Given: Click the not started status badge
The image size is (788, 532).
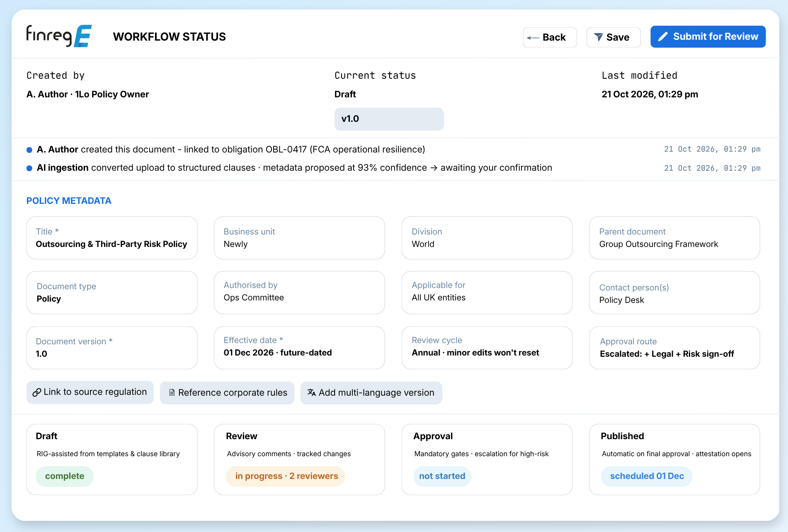Looking at the screenshot, I should click(x=442, y=476).
